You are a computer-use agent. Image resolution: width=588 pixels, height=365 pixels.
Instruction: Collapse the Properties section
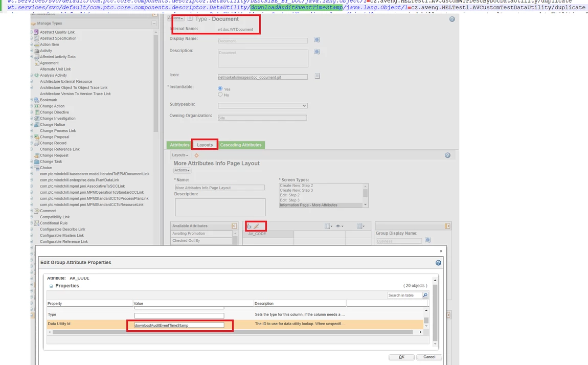click(51, 286)
